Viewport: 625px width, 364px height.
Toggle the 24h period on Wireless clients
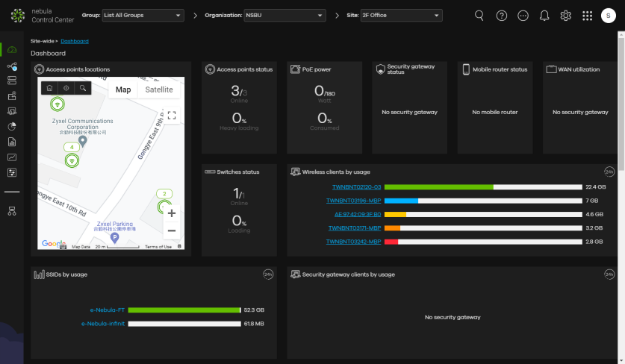coord(609,172)
